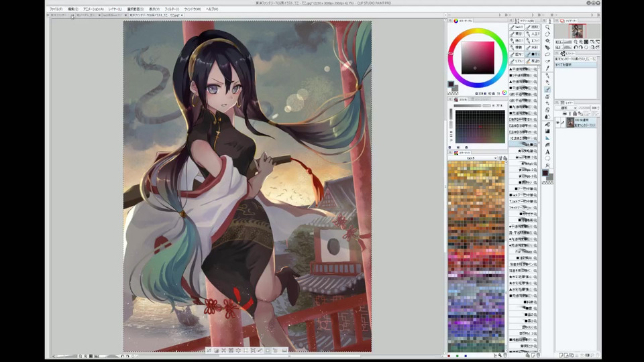Open the Color Wheel palette menu
The image size is (644, 362).
pos(451,21)
